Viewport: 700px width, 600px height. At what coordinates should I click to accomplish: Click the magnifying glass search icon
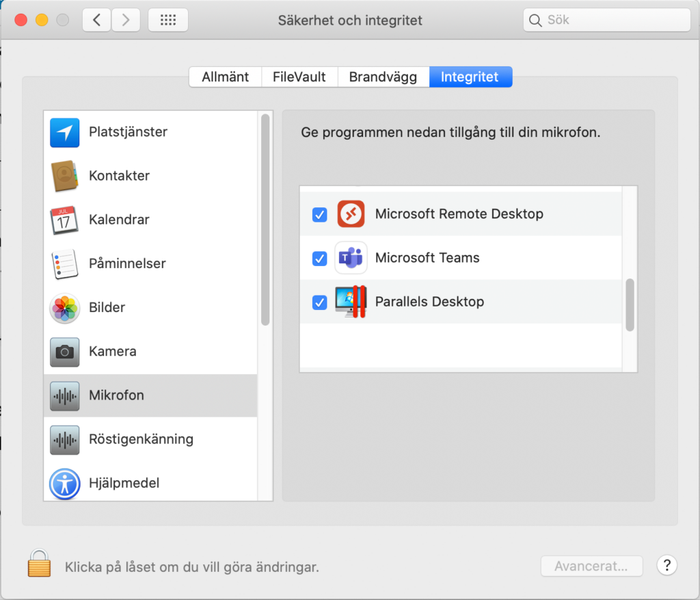(x=535, y=20)
